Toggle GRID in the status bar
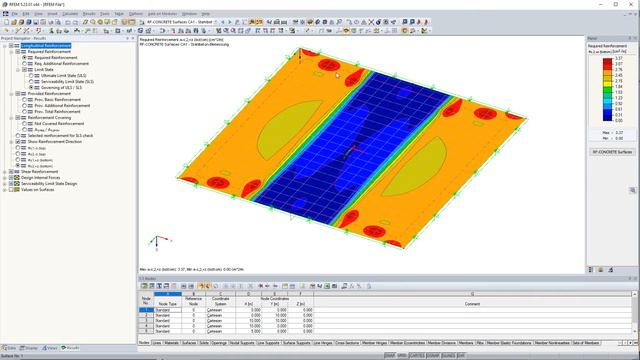 402,356
